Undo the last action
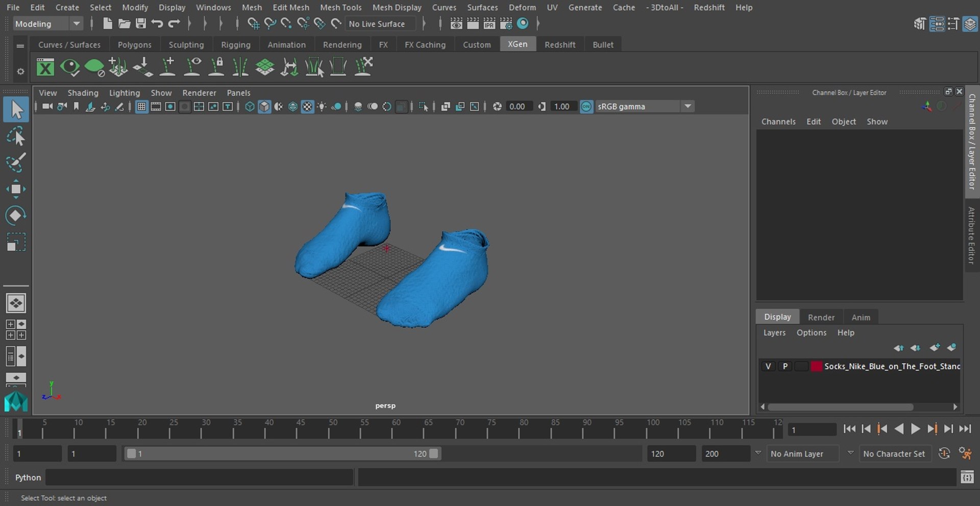 (157, 23)
